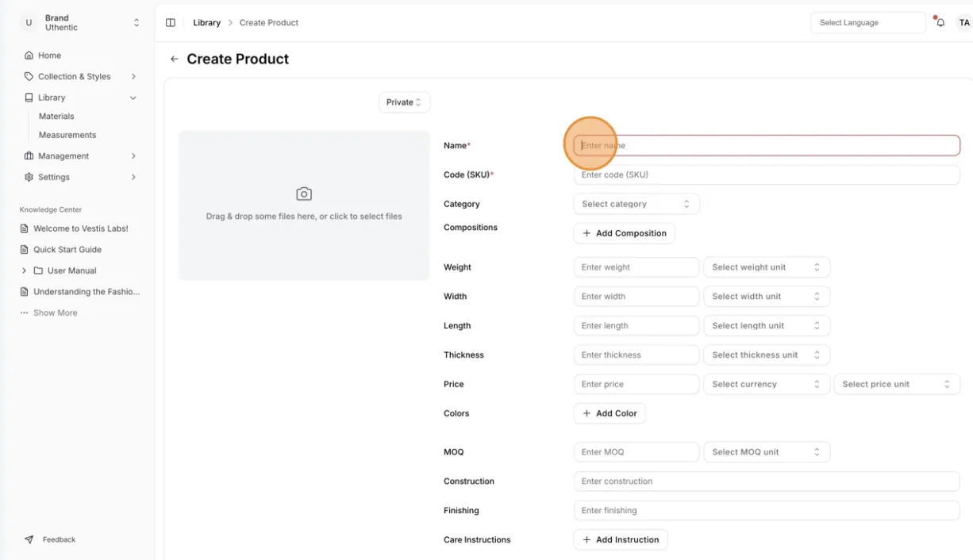Focus the Enter name field
Image resolution: width=973 pixels, height=560 pixels.
[x=767, y=146]
